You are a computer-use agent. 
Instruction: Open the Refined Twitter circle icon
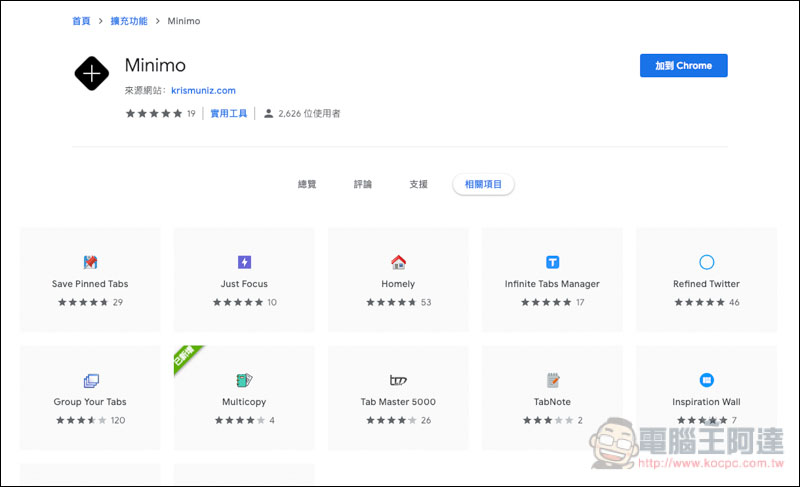coord(707,262)
